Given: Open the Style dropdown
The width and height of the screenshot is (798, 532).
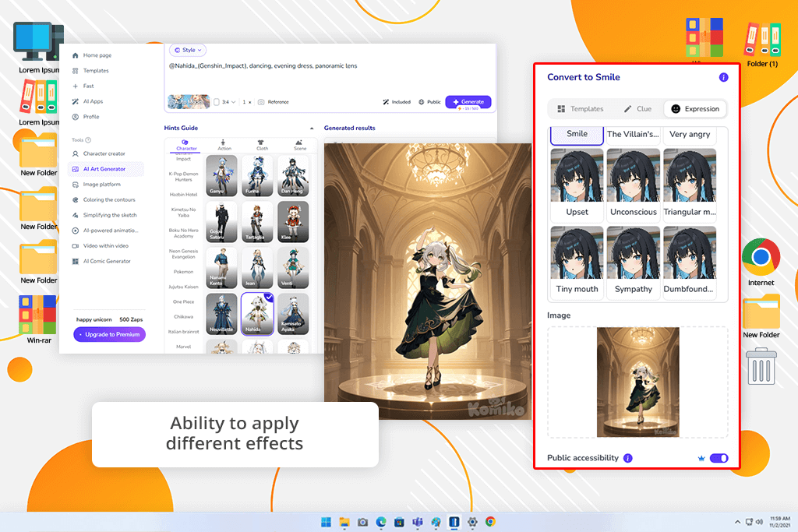Looking at the screenshot, I should tap(188, 50).
